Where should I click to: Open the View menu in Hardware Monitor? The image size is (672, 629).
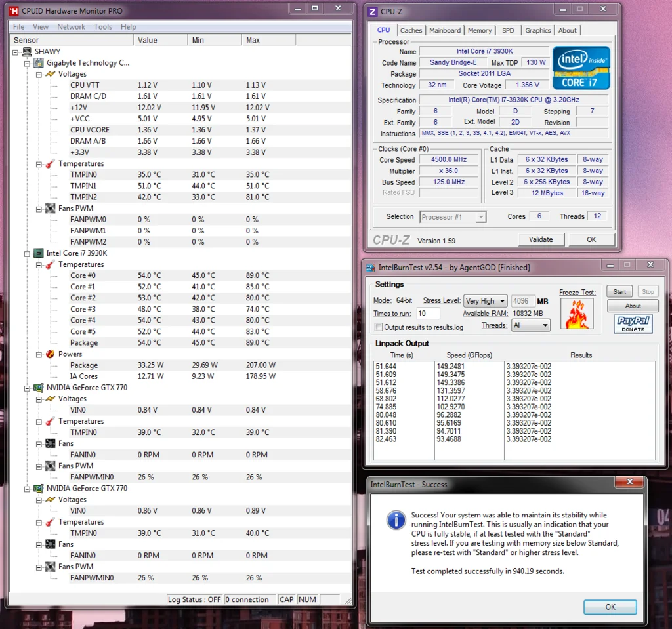coord(41,27)
